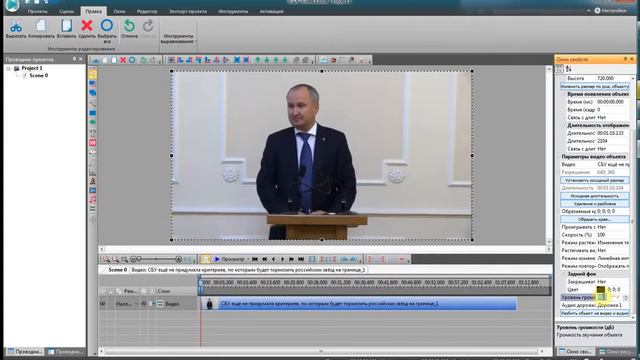Image resolution: width=640 pixels, height=360 pixels.
Task: Click go-to-end playback button
Action: point(301,259)
